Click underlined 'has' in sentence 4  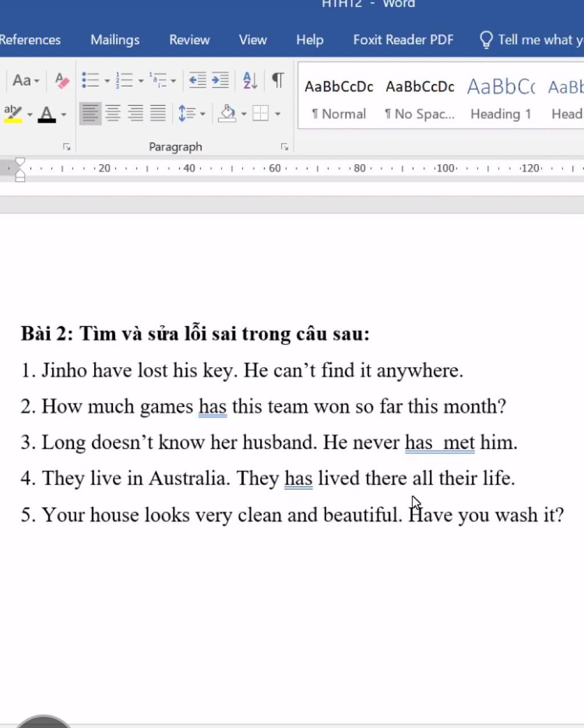coord(298,478)
